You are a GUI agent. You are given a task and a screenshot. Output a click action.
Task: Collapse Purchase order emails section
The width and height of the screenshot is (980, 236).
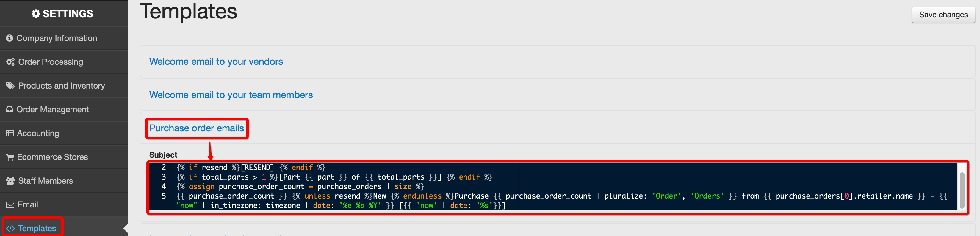[196, 128]
